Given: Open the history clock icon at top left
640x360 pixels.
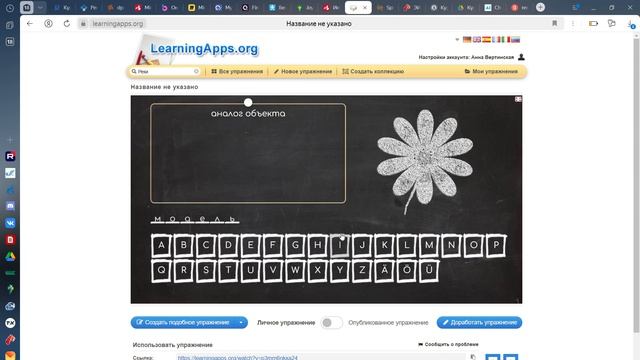Looking at the screenshot, I should click(x=10, y=8).
